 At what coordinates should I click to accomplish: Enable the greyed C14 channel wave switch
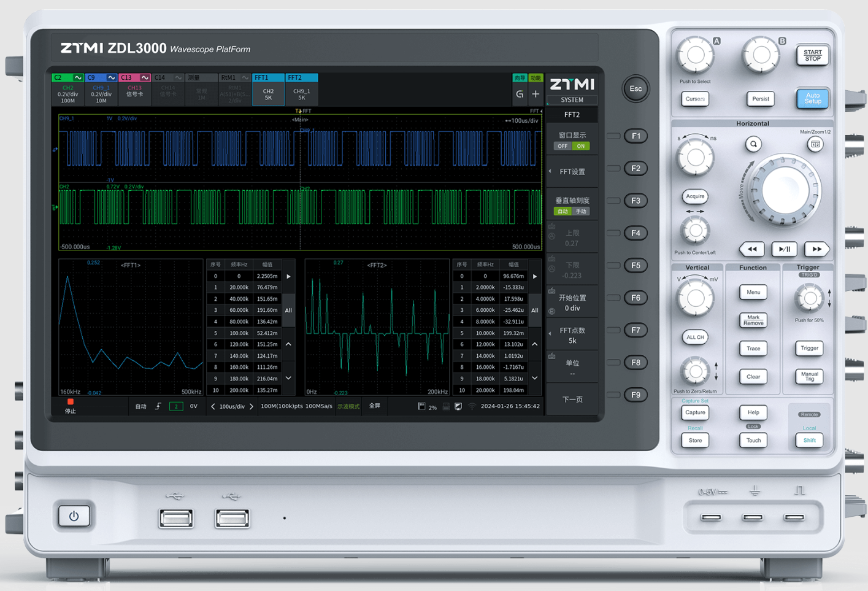[178, 78]
